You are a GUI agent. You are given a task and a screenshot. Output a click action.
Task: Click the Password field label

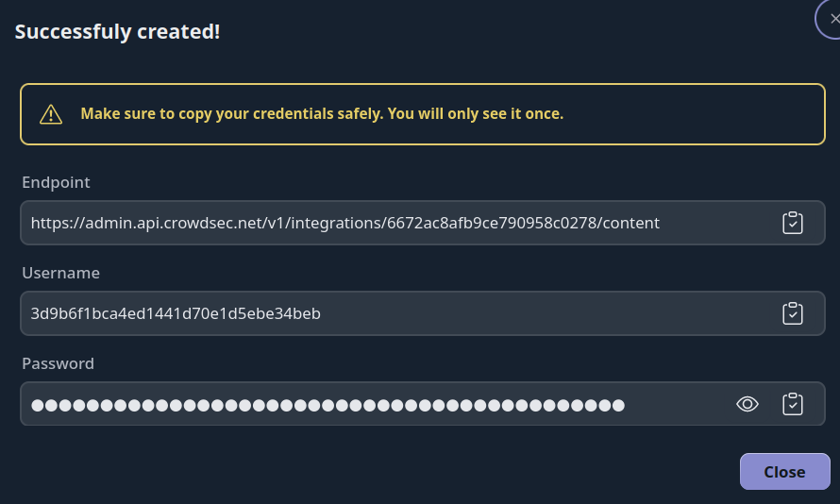coord(58,363)
